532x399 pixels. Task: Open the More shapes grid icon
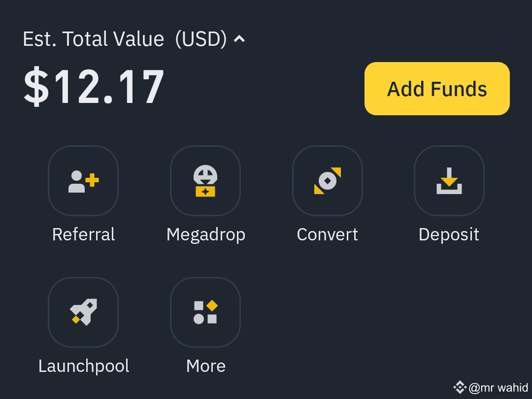pyautogui.click(x=205, y=312)
